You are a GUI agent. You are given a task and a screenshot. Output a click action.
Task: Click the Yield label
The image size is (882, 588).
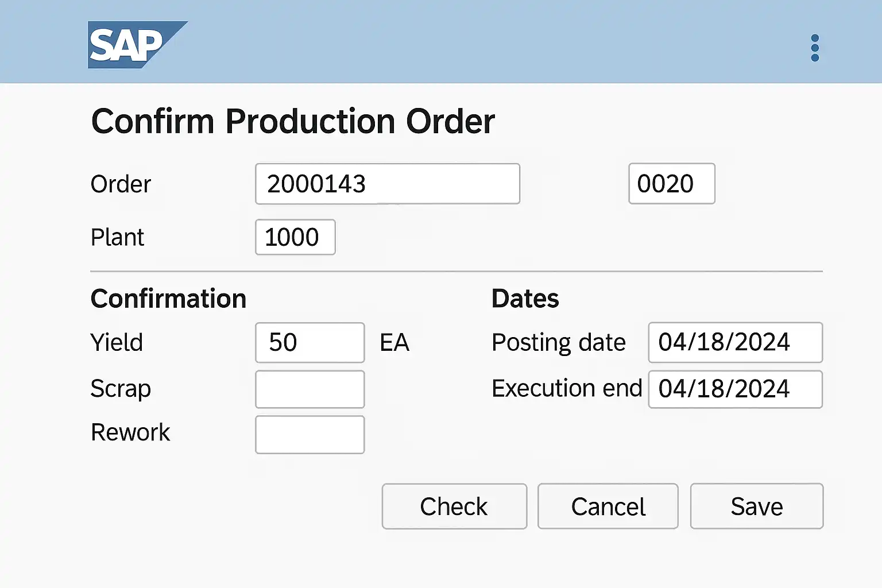point(117,343)
